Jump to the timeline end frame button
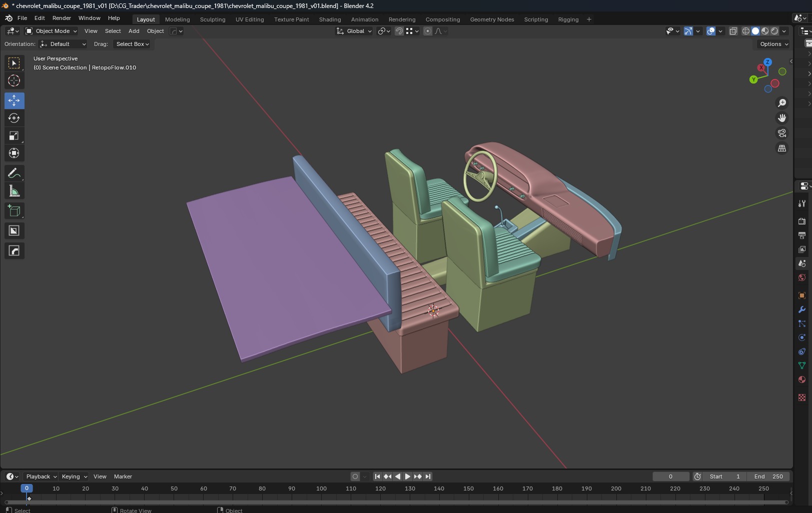This screenshot has width=812, height=513. coord(428,476)
